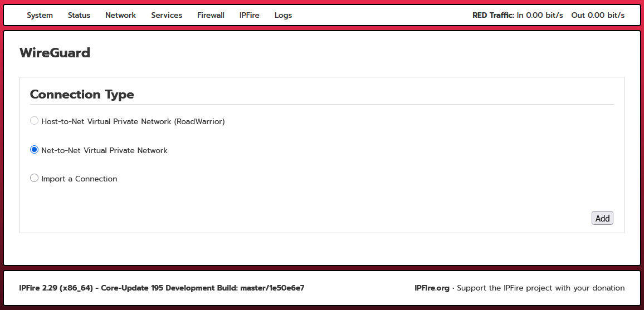644x310 pixels.
Task: Open the System menu
Action: (x=40, y=15)
